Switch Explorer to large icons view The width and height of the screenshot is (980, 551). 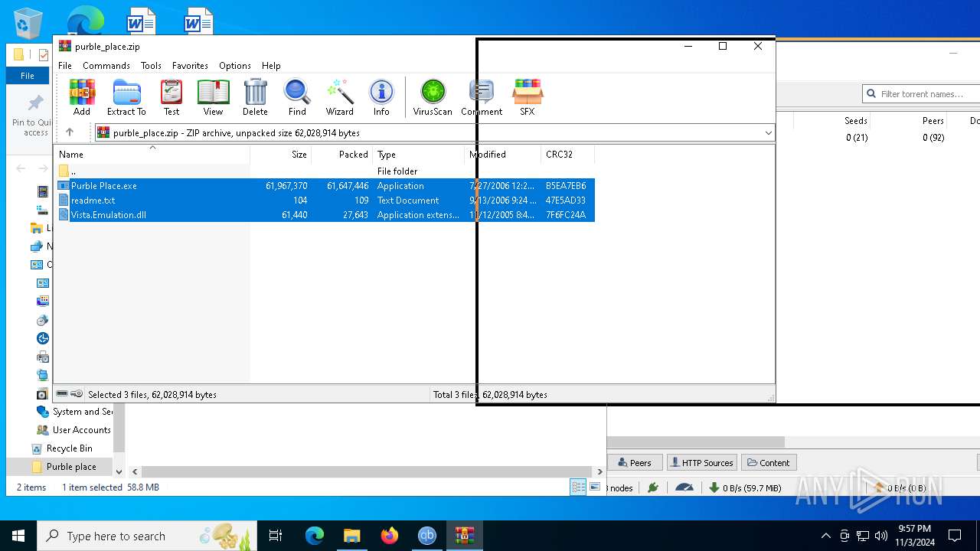point(595,487)
